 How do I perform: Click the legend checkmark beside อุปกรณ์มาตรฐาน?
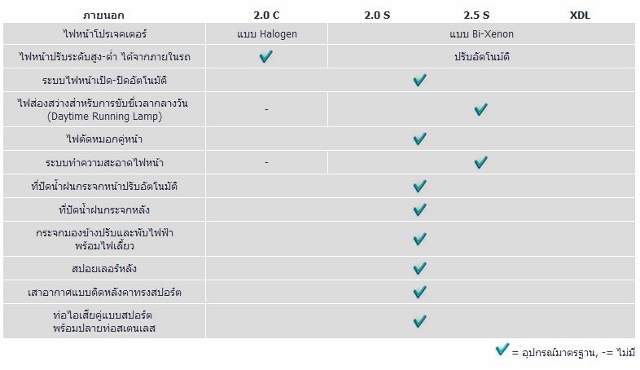(502, 350)
